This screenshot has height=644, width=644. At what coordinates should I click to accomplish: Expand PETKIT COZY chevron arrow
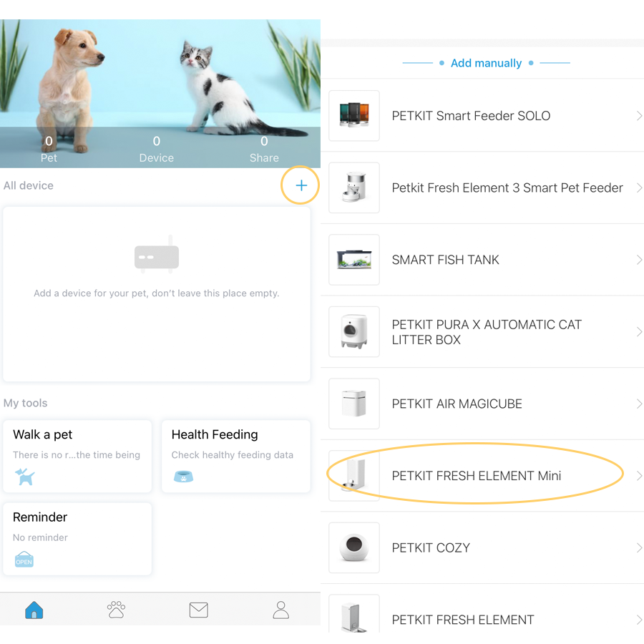639,547
